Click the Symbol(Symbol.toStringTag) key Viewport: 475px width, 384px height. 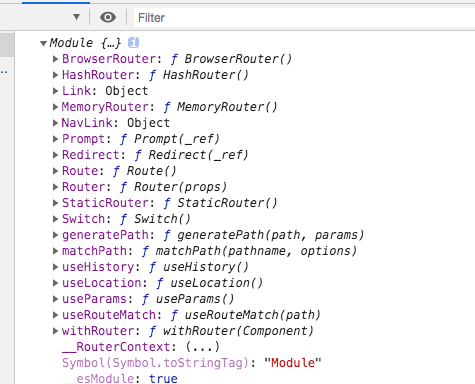[x=155, y=363]
